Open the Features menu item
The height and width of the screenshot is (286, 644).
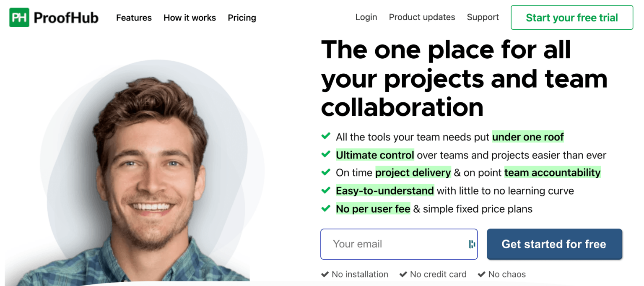coord(134,18)
